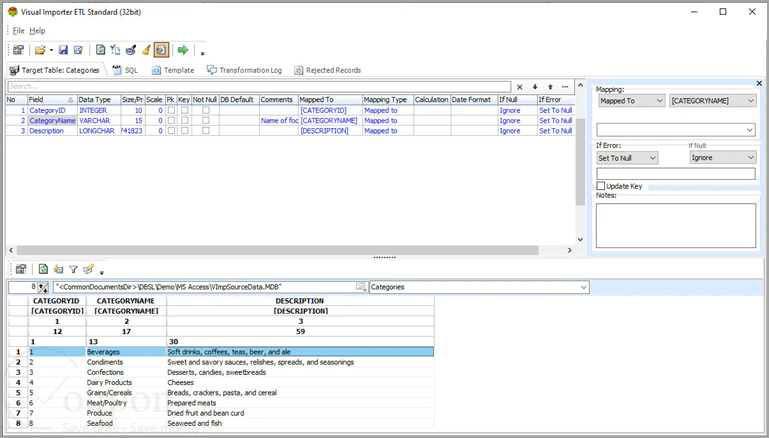Open the [CATEGORYNAME] source field dropdown
Image resolution: width=769 pixels, height=438 pixels.
pos(713,101)
